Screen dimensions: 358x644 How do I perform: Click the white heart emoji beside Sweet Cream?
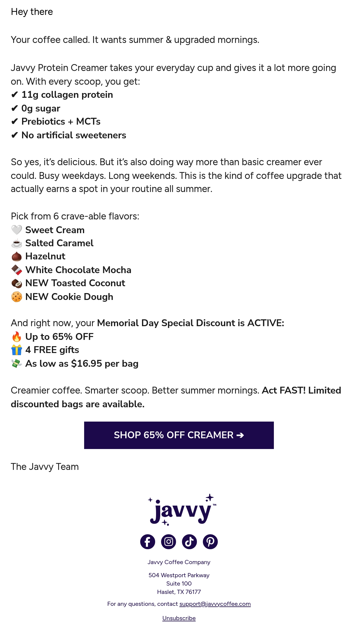(17, 230)
